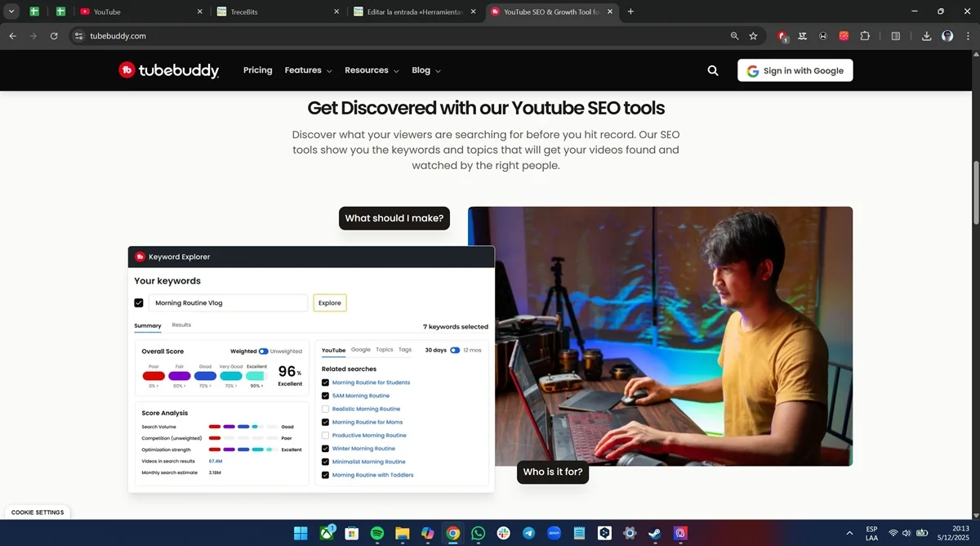Click the Excellent 90% score segment

tap(255, 376)
